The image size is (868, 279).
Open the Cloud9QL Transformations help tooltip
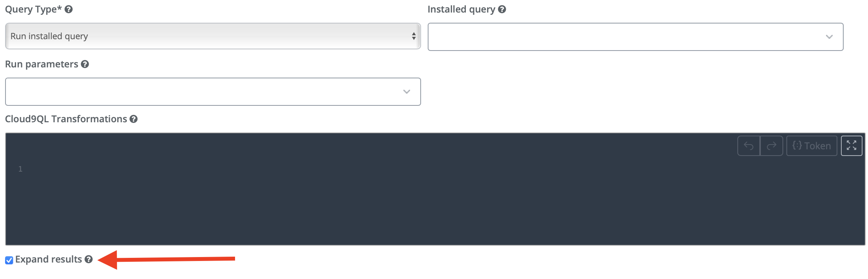133,119
